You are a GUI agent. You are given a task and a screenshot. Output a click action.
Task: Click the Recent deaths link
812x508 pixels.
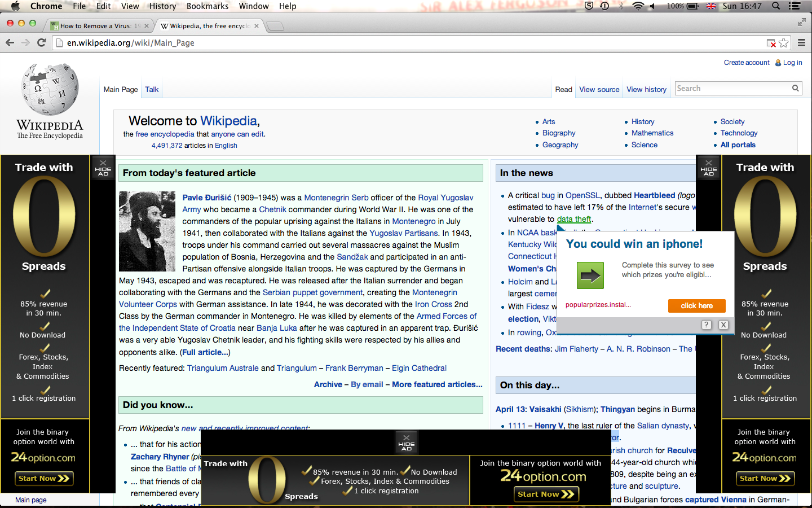pos(523,349)
